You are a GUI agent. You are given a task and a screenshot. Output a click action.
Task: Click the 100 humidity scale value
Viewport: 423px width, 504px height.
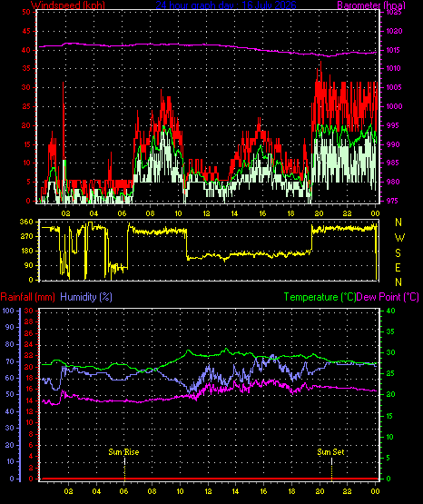(8, 311)
